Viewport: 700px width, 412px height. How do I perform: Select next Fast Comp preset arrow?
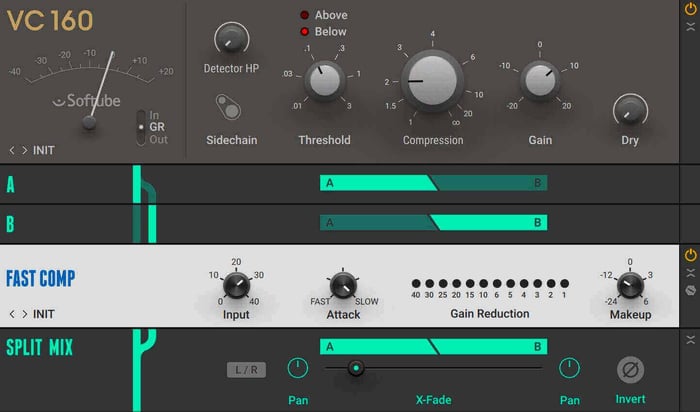coord(25,314)
